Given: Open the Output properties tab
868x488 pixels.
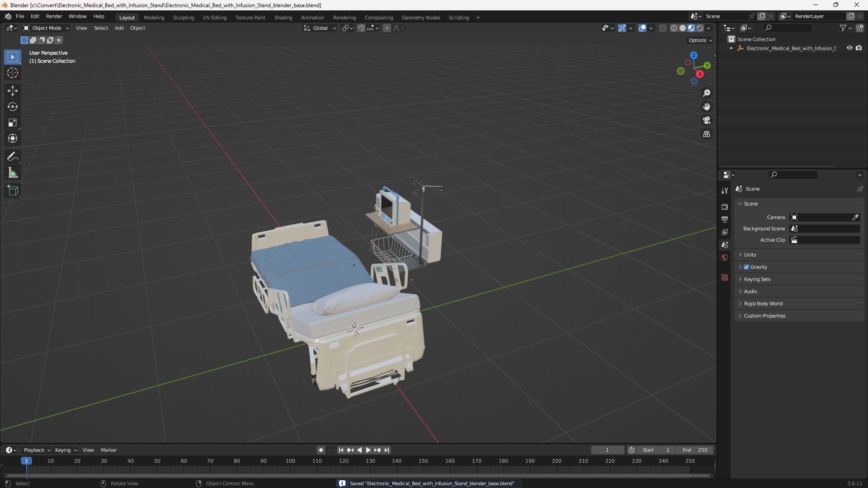Looking at the screenshot, I should (725, 219).
